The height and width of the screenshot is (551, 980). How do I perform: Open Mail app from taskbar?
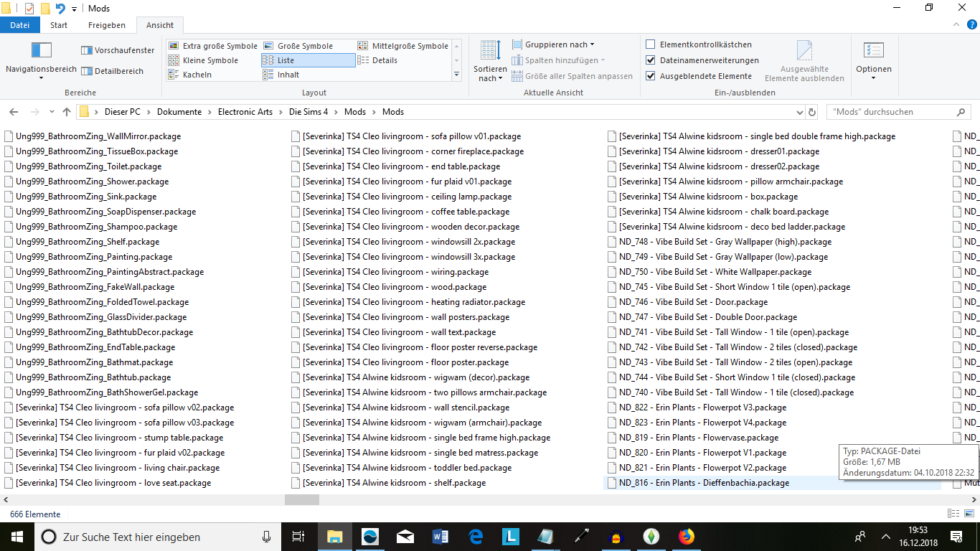(405, 536)
